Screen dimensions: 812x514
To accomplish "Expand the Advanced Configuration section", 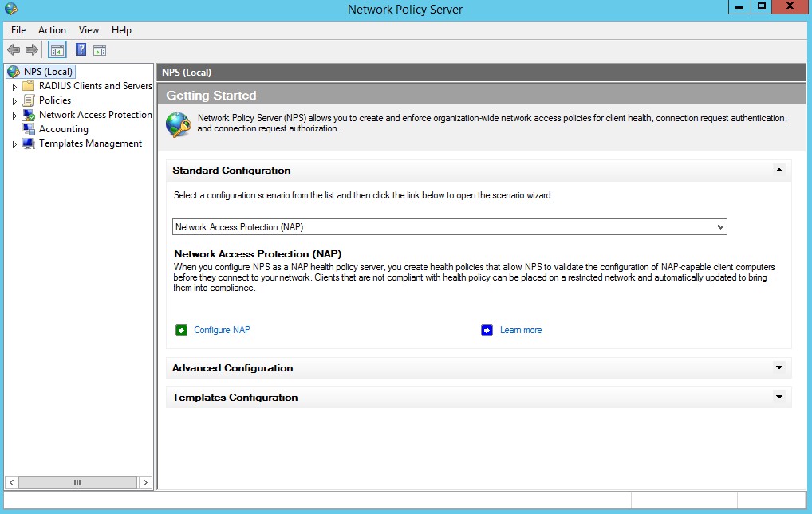I will click(778, 367).
